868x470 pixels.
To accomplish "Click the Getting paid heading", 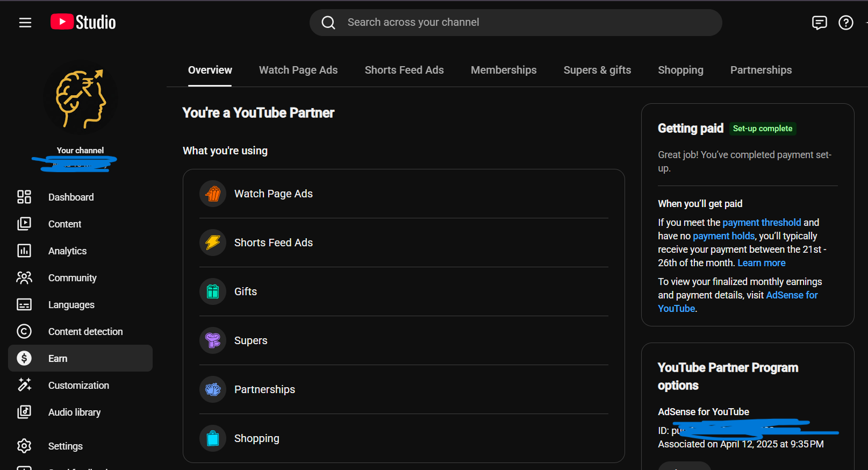I will coord(691,129).
